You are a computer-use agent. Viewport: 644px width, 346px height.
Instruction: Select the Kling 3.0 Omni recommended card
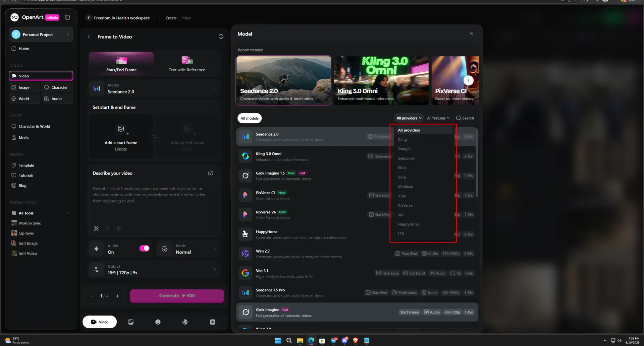[x=381, y=80]
